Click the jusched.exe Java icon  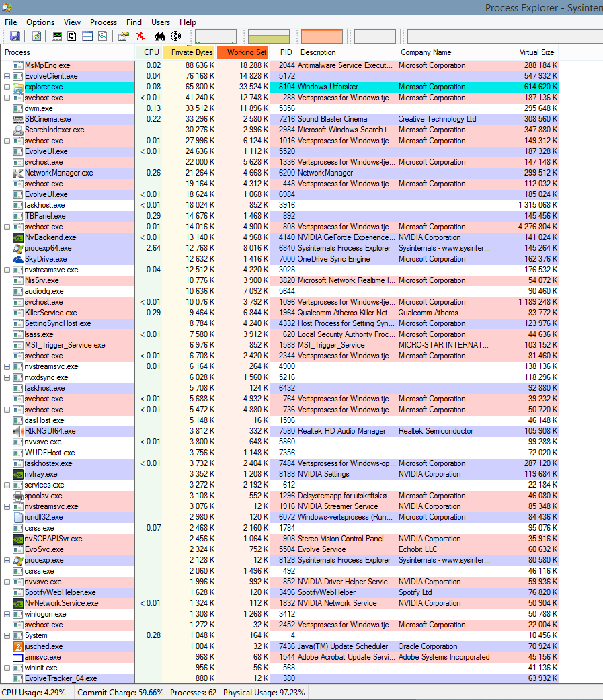coord(18,646)
